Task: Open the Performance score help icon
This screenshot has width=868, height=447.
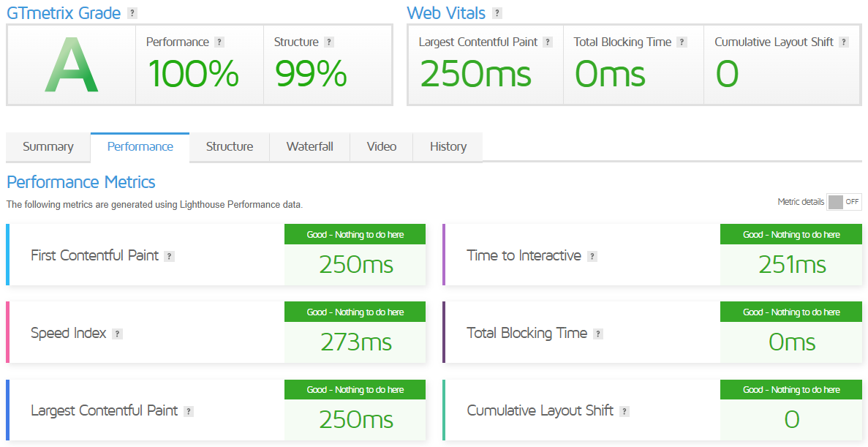Action: pos(219,42)
